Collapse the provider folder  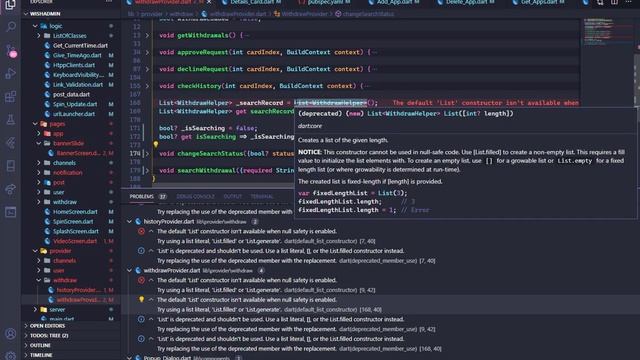35,251
